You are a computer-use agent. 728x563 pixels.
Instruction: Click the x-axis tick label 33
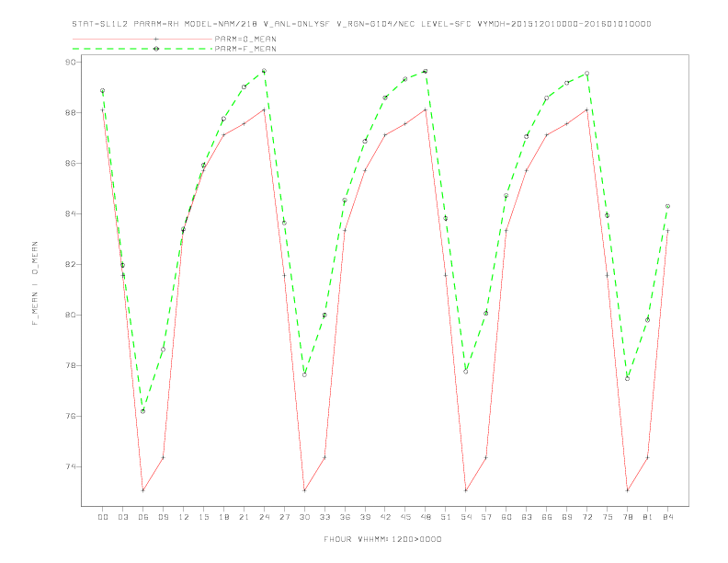pos(324,517)
